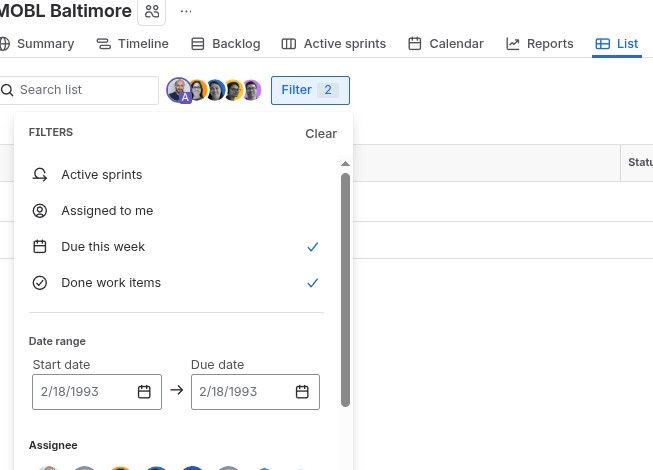Click the Done work items check-circle icon
The height and width of the screenshot is (470, 653).
pos(40,283)
